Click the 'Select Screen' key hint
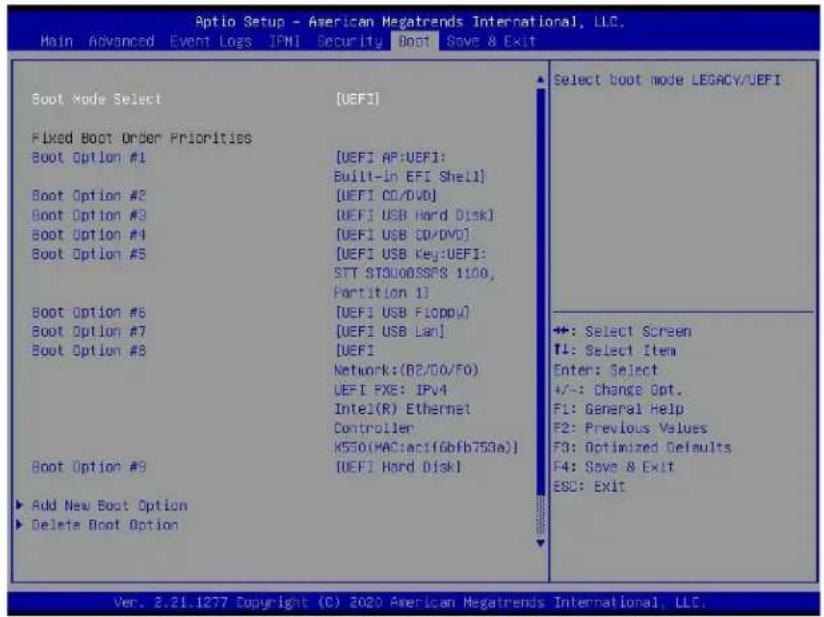This screenshot has width=824, height=617. [x=622, y=332]
